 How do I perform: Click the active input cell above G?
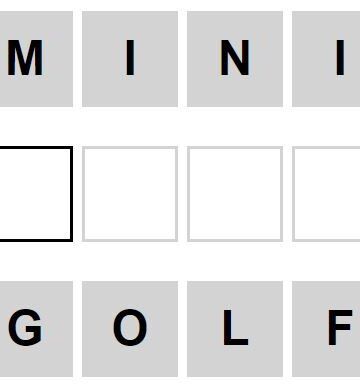[36, 194]
